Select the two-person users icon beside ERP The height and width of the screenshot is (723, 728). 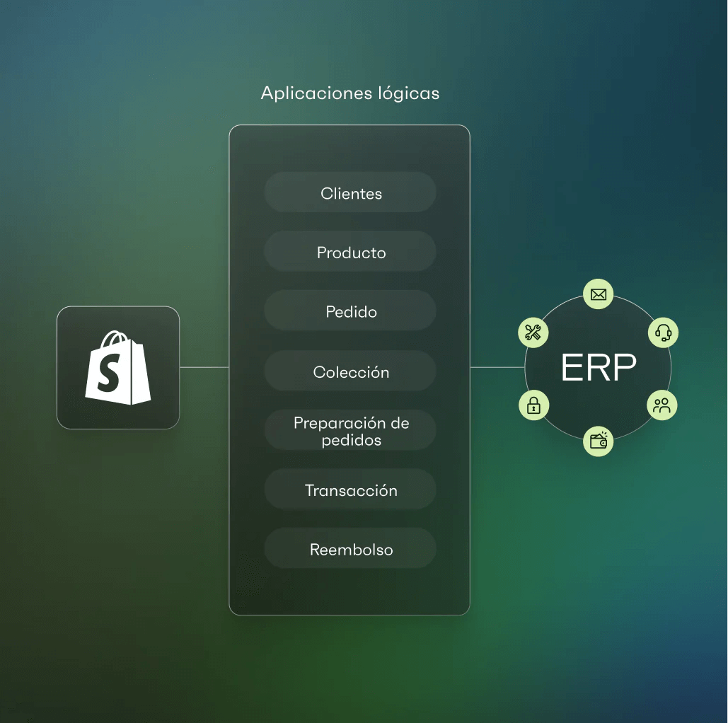pyautogui.click(x=662, y=405)
